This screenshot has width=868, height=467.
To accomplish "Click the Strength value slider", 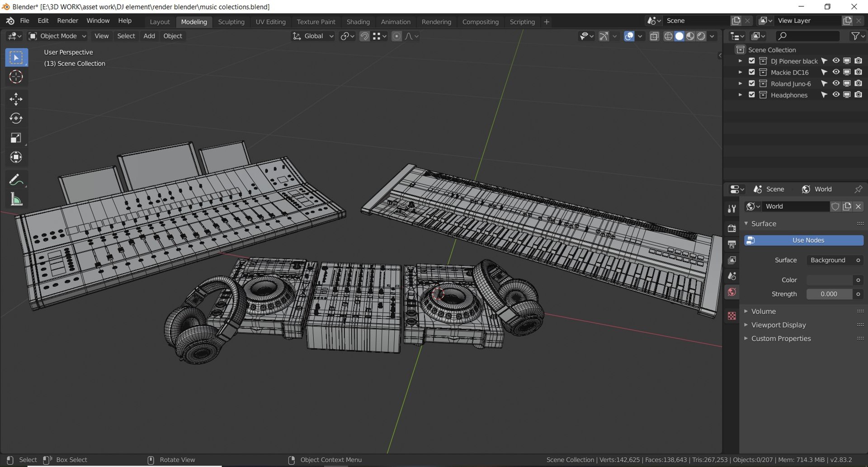I will pos(830,294).
